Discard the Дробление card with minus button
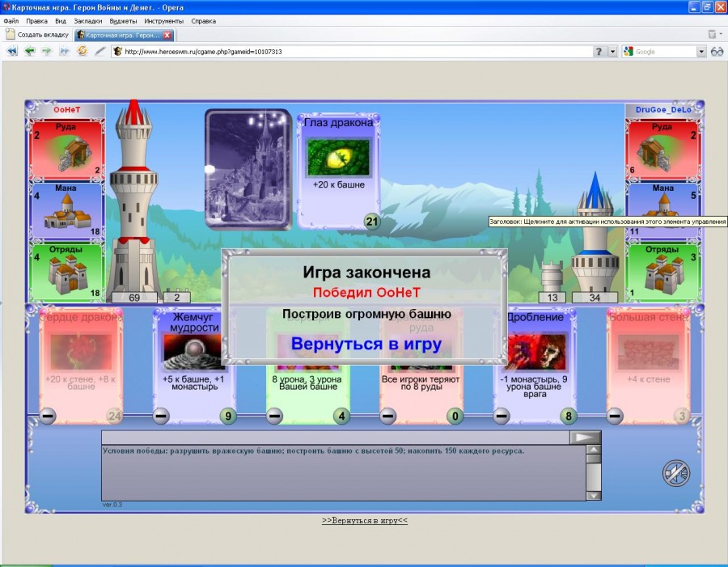The width and height of the screenshot is (728, 567). [x=502, y=416]
